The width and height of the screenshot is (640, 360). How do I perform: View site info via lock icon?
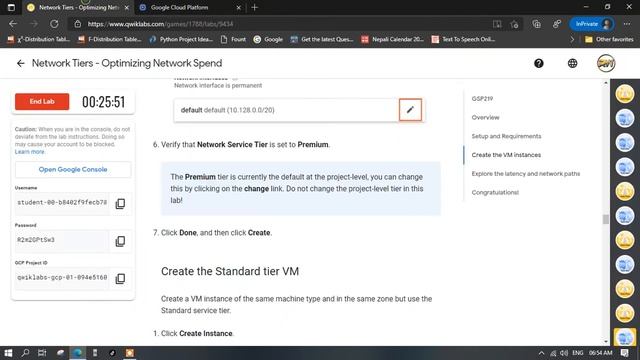pos(78,24)
